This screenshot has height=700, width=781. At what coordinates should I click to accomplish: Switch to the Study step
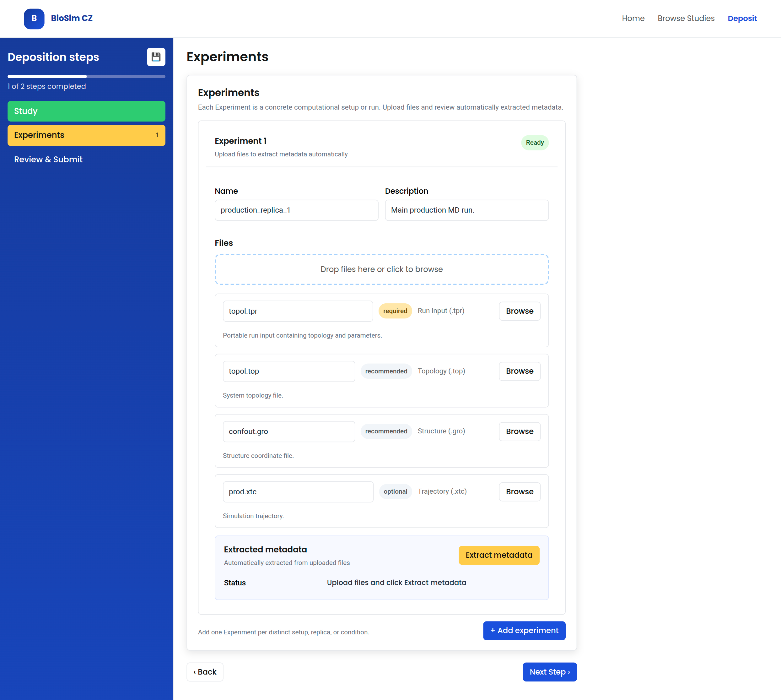point(86,111)
